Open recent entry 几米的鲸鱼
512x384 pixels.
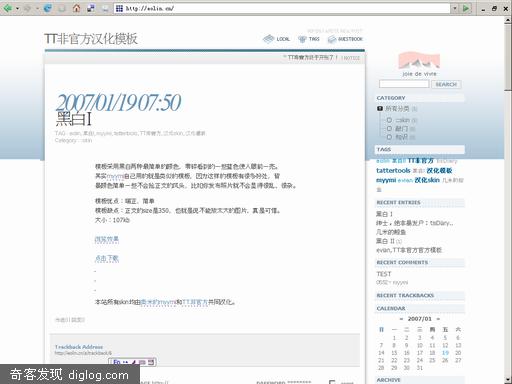pyautogui.click(x=391, y=232)
